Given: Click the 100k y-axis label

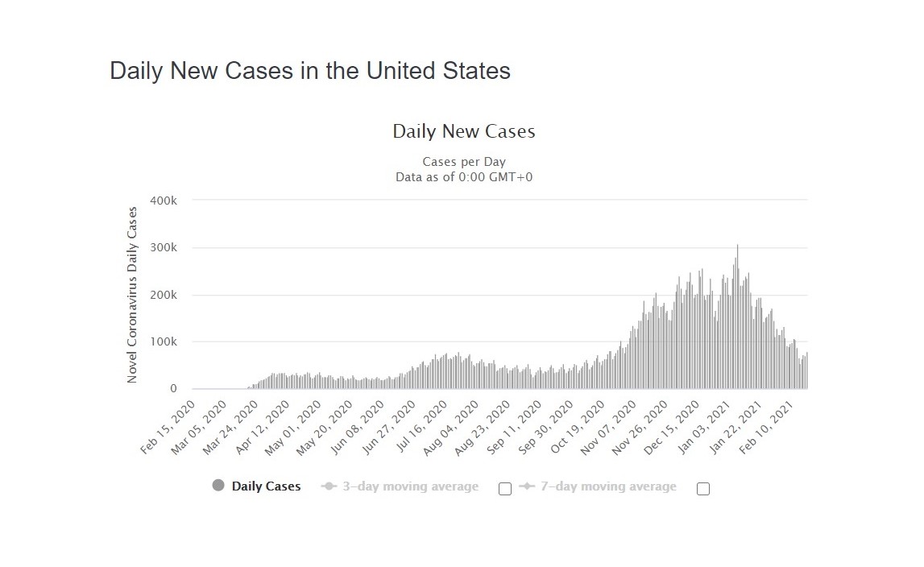Looking at the screenshot, I should point(164,341).
